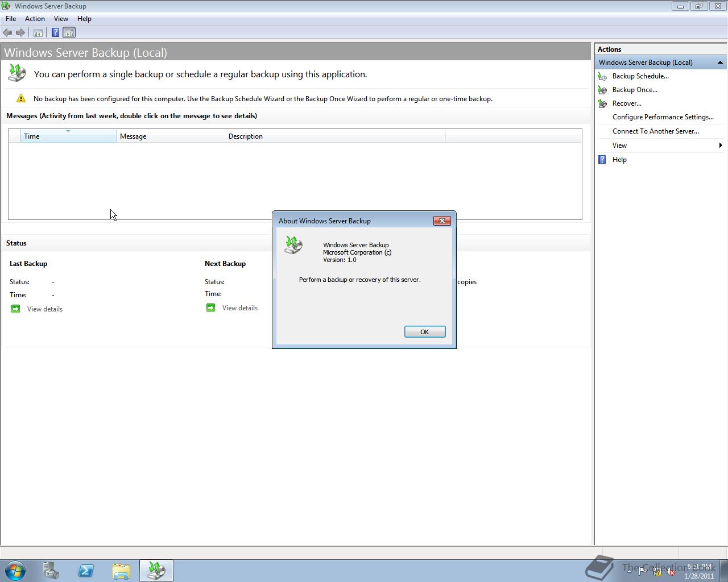Open Windows Explorer from taskbar
The height and width of the screenshot is (582, 728).
click(121, 571)
